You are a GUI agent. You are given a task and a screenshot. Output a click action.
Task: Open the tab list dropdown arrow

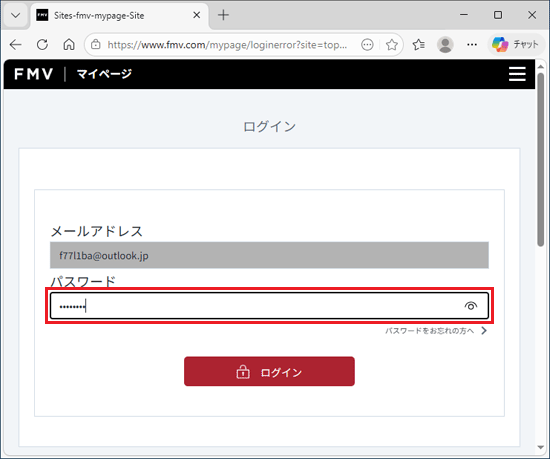[15, 15]
